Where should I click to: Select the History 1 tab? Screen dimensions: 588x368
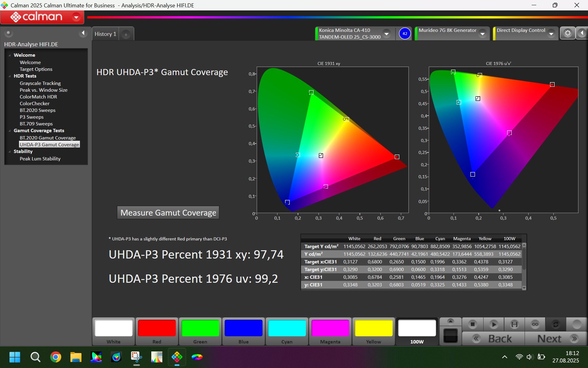[105, 34]
